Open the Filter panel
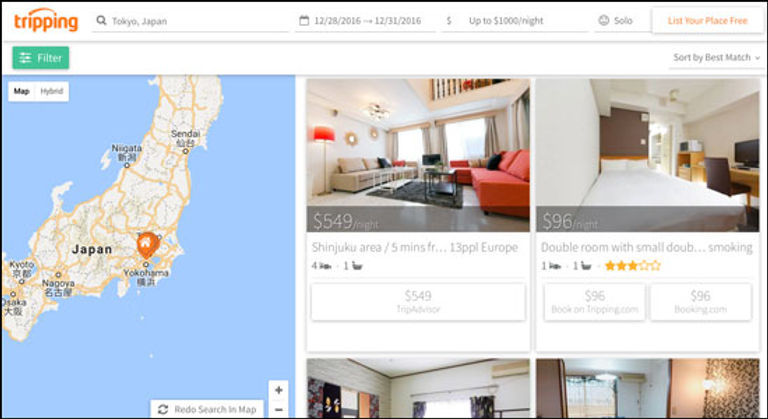The height and width of the screenshot is (419, 768). point(41,58)
